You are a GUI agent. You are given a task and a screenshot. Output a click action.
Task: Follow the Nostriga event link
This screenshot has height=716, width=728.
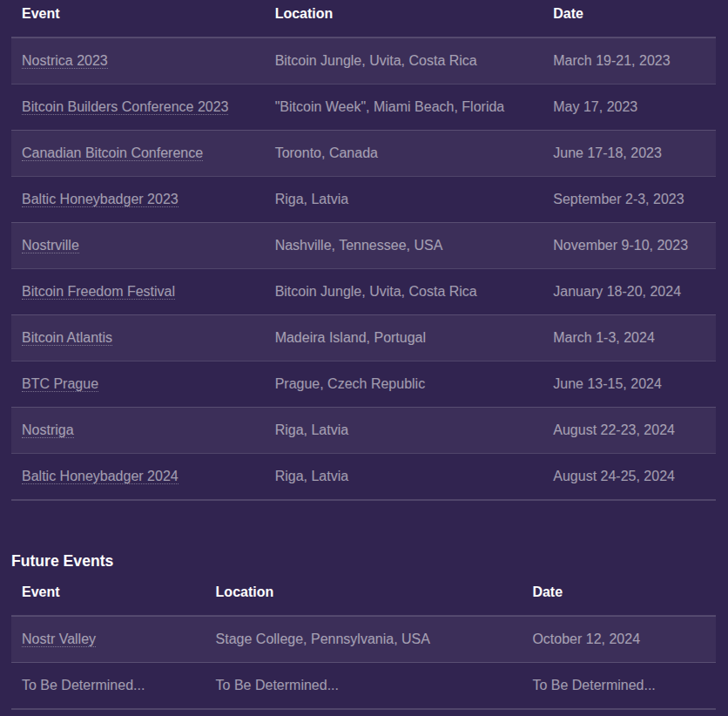coord(48,430)
